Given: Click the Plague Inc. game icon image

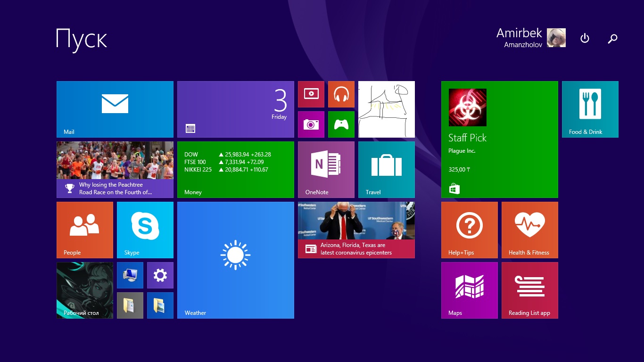Looking at the screenshot, I should [468, 107].
